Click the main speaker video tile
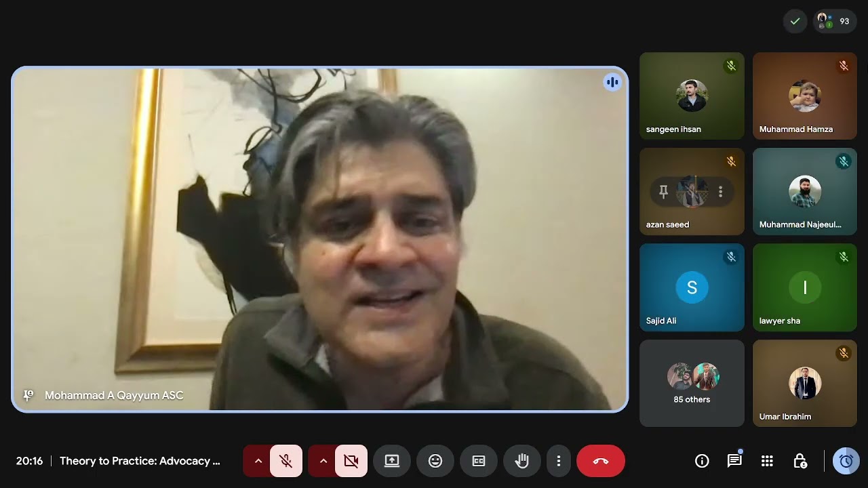The width and height of the screenshot is (868, 488). pyautogui.click(x=320, y=239)
